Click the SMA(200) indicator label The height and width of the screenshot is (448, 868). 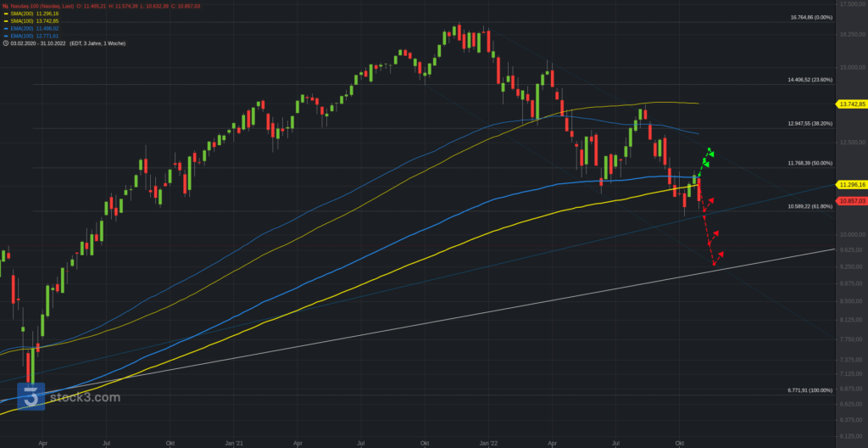click(23, 14)
